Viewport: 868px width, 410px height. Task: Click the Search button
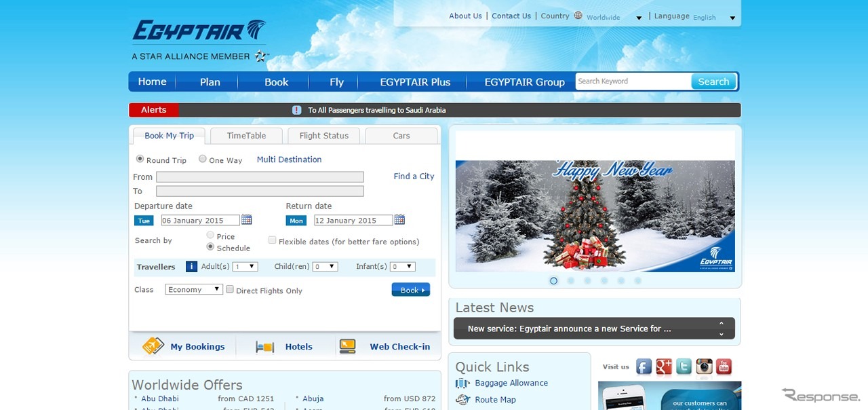(x=713, y=81)
